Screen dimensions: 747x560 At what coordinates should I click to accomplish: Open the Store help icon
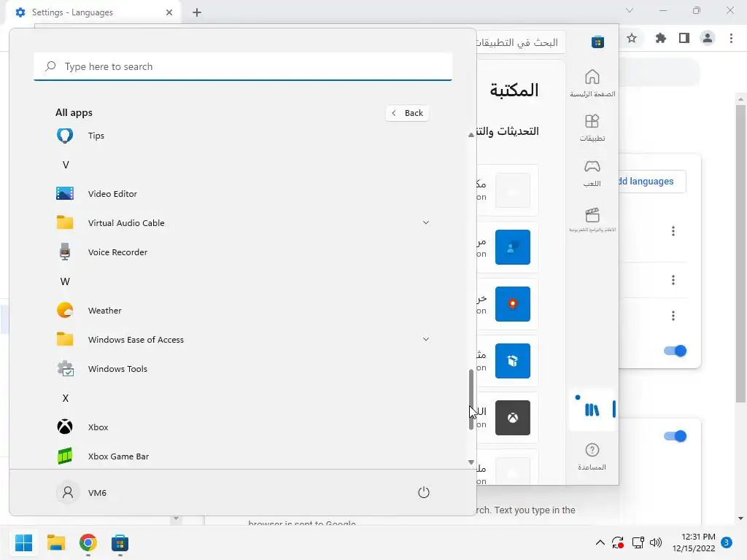(592, 456)
